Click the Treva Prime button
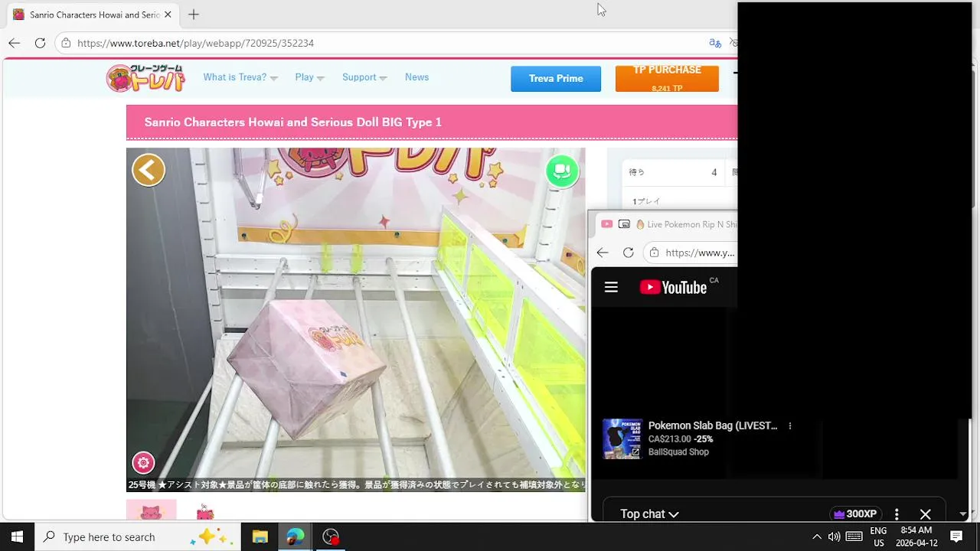The height and width of the screenshot is (551, 980). pos(556,79)
